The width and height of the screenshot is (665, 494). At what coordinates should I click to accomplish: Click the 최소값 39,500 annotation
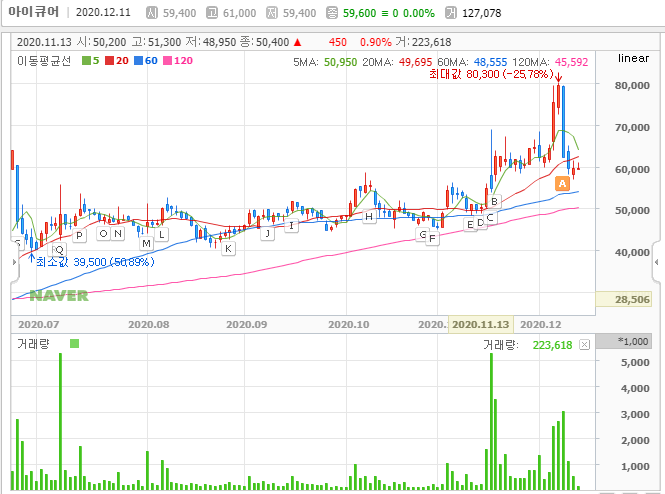click(x=95, y=262)
